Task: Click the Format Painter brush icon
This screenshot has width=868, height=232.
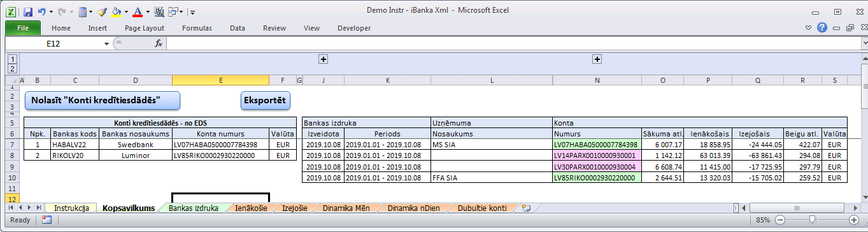Action: tap(102, 11)
